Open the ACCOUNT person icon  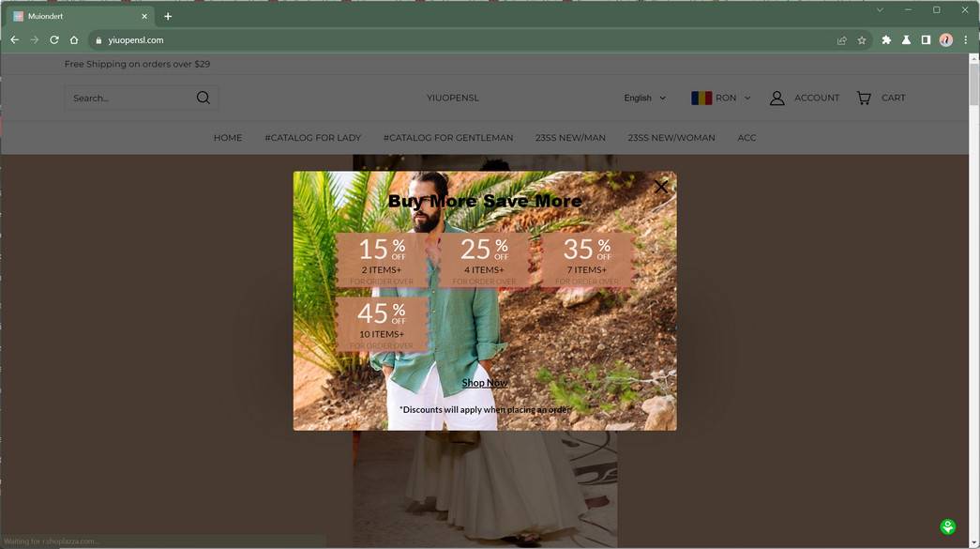[x=776, y=97]
